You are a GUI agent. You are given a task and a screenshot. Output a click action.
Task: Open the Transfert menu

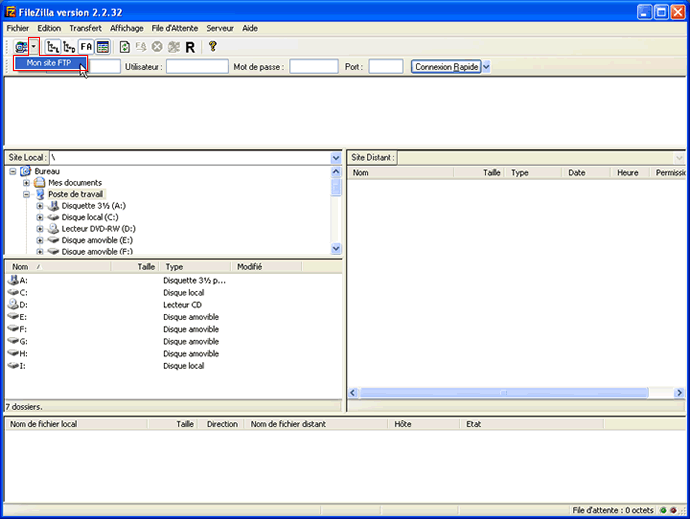click(85, 28)
